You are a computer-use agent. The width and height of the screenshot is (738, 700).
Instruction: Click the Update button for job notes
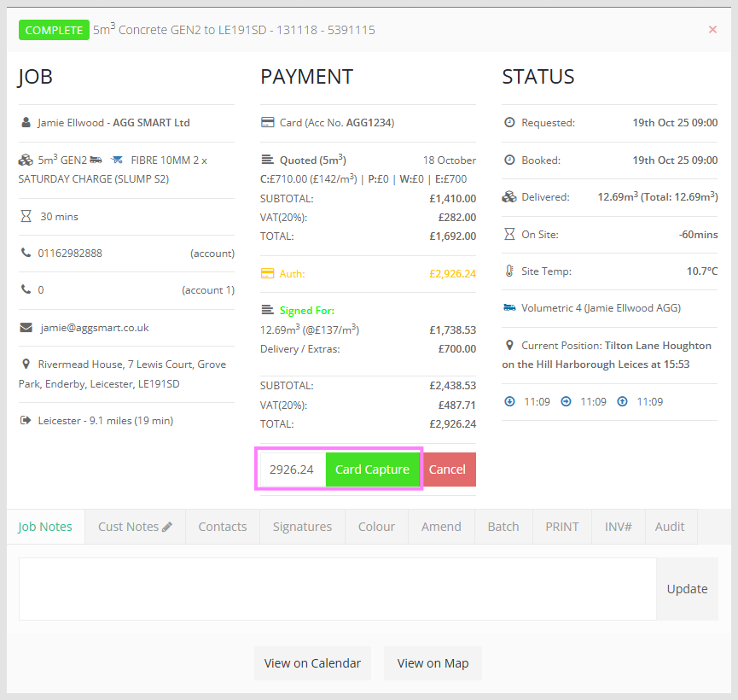pos(687,589)
